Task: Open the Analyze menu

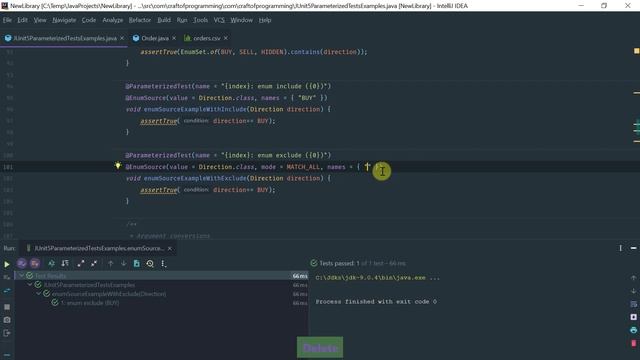Action: pos(113,20)
